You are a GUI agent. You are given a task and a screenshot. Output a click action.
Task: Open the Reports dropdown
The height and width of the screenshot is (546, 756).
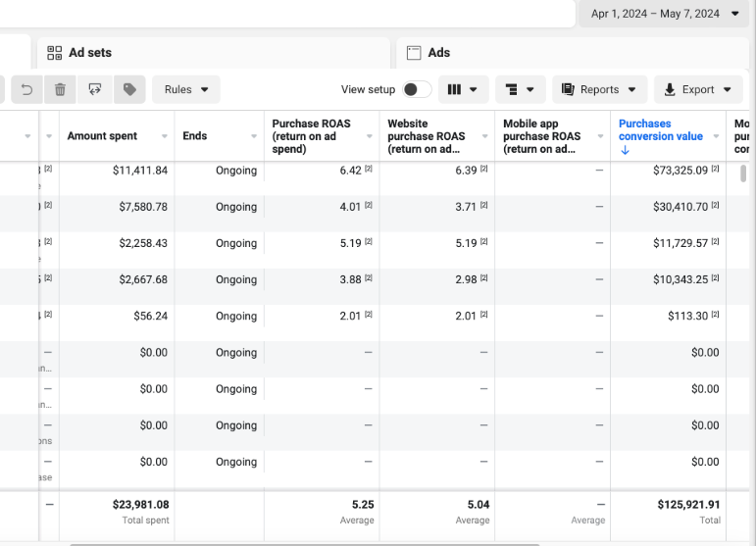[599, 89]
